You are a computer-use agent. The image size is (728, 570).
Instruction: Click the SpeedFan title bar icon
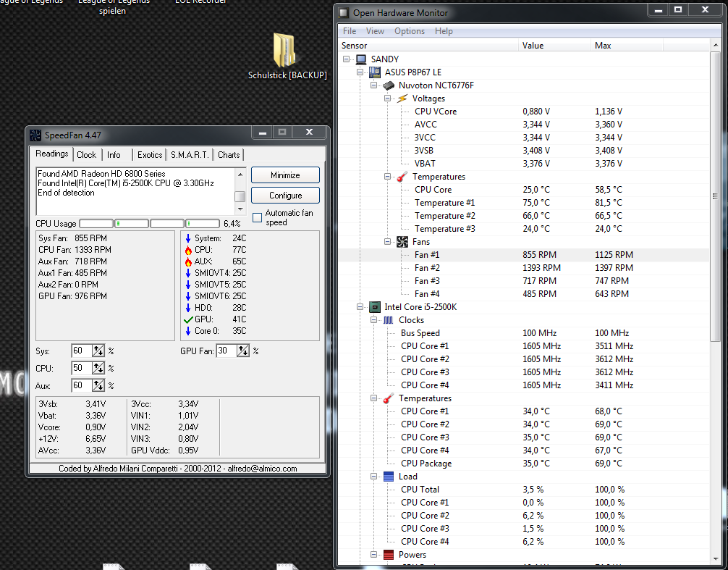coord(35,135)
